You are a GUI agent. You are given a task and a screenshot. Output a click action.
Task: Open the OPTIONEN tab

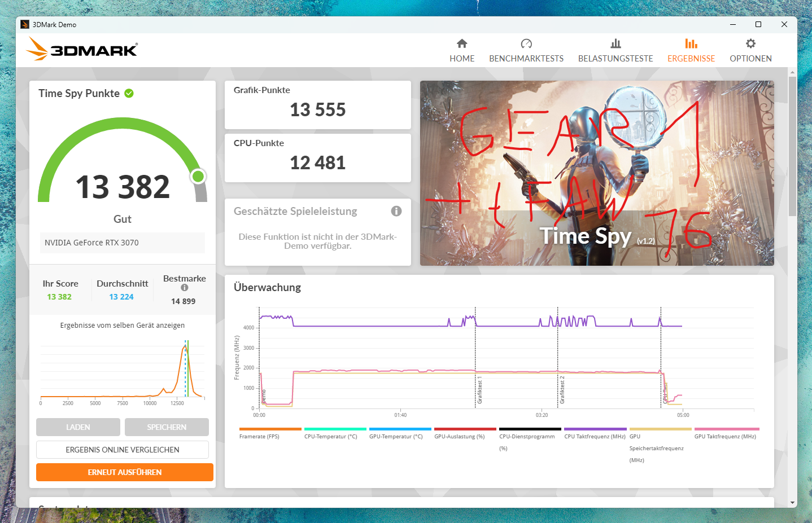[x=750, y=51]
